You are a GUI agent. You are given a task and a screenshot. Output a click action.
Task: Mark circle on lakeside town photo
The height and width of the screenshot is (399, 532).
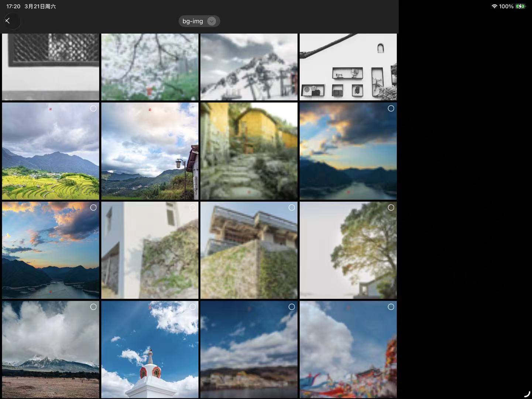pyautogui.click(x=292, y=307)
